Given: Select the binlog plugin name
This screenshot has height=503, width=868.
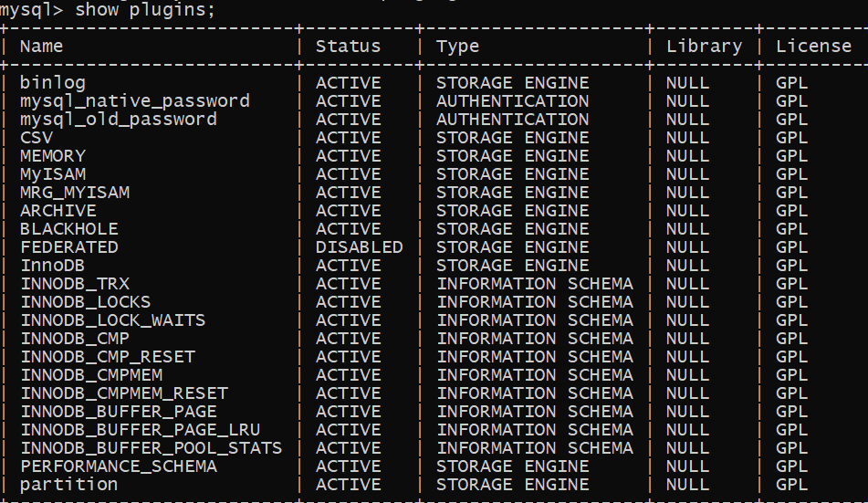Looking at the screenshot, I should (53, 83).
